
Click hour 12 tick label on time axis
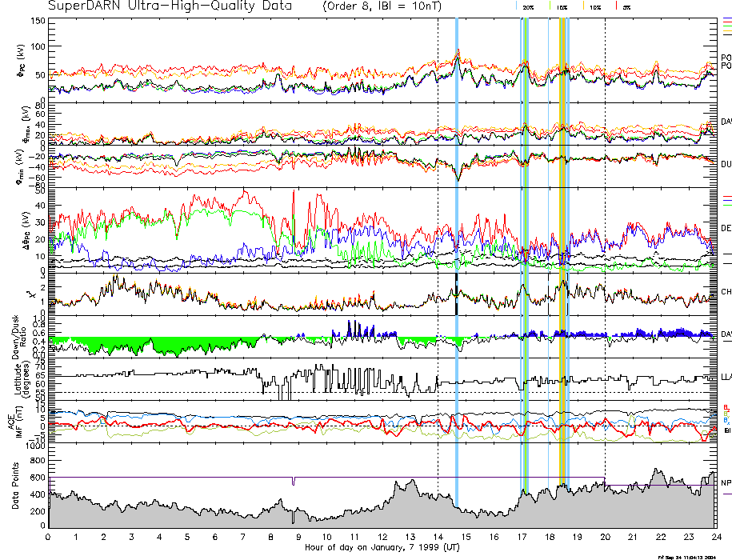(x=382, y=537)
